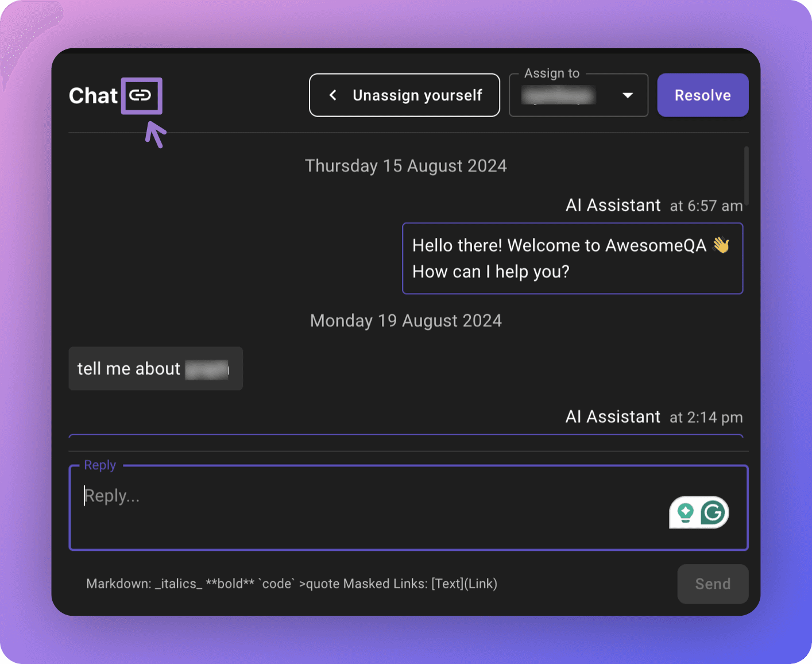Resolve the conversation
The image size is (812, 664).
tap(702, 95)
